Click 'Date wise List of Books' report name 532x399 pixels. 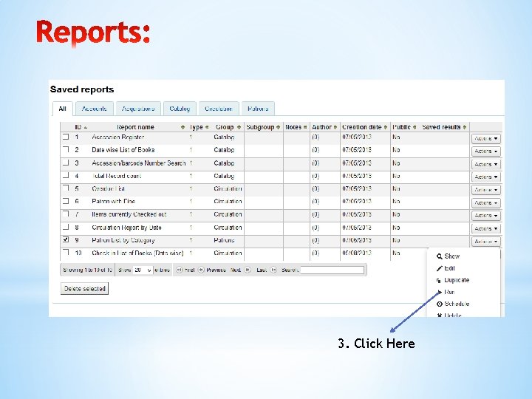pyautogui.click(x=123, y=149)
